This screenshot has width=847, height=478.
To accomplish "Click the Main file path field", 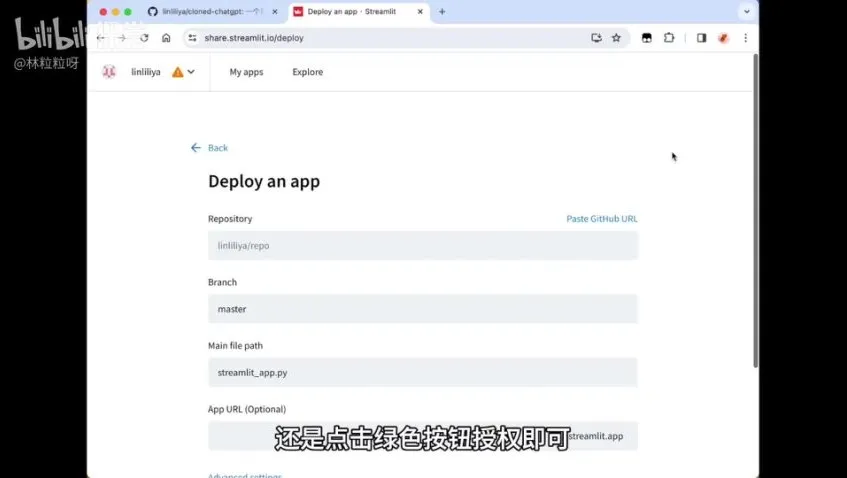I will coord(422,372).
